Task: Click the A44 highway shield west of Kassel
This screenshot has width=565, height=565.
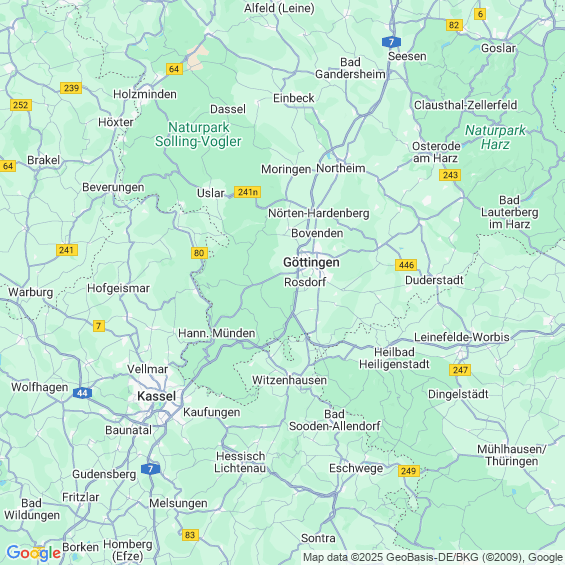Action: click(x=82, y=393)
